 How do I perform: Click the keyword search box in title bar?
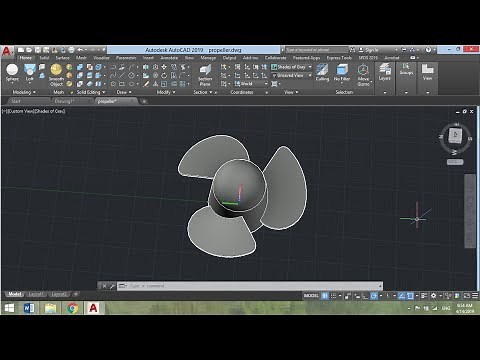317,50
